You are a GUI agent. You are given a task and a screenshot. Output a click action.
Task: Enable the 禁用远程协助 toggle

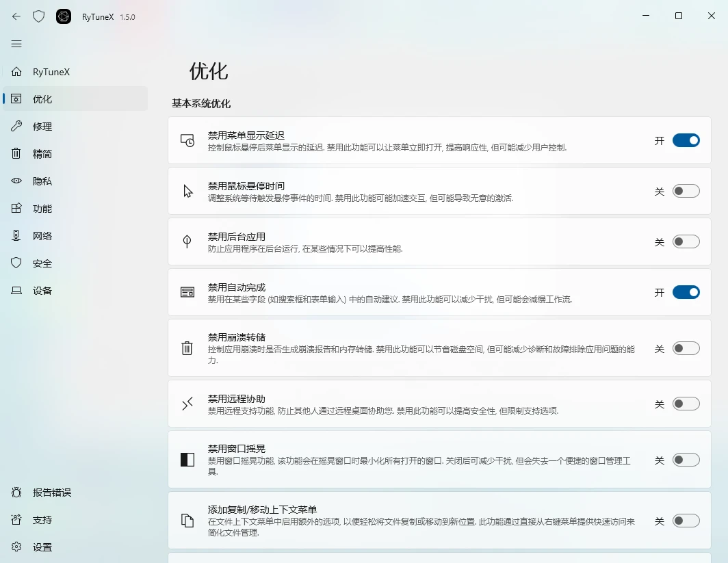click(686, 404)
